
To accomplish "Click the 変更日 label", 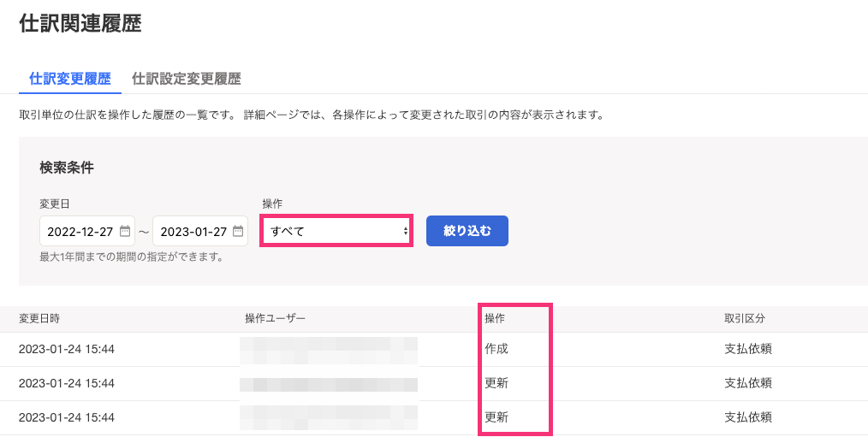I will pos(55,204).
